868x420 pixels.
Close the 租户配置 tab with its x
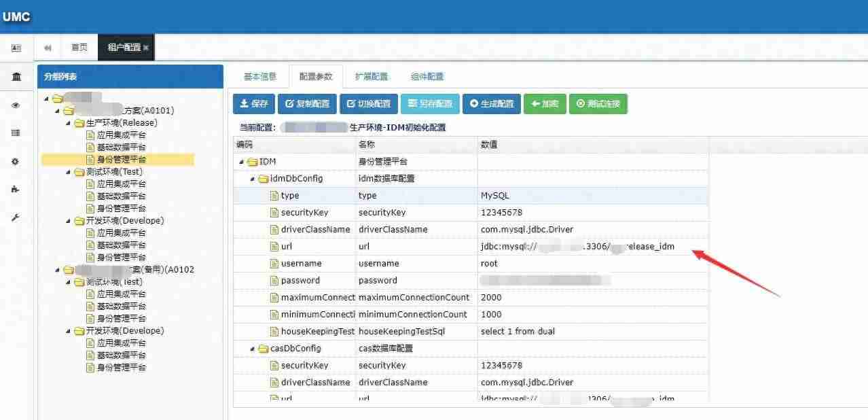(146, 48)
